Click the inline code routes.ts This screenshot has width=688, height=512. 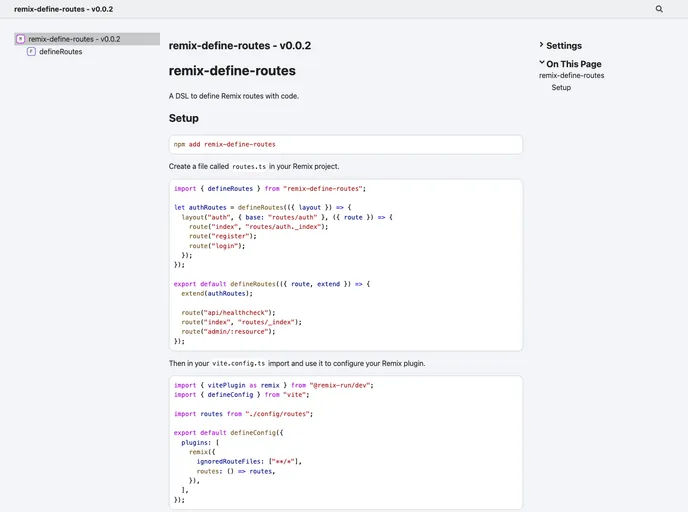click(x=249, y=167)
